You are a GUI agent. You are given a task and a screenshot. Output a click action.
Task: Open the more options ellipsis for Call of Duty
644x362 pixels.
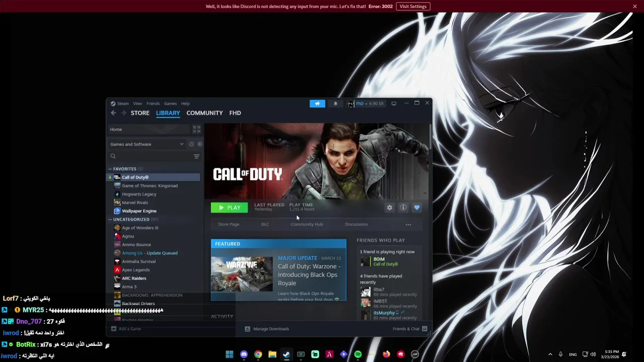point(409,225)
